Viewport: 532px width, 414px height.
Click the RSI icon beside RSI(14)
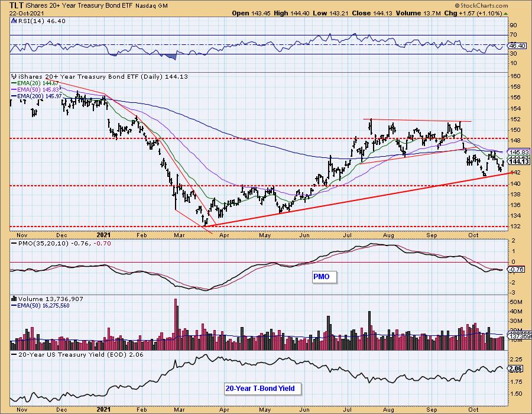click(x=14, y=21)
